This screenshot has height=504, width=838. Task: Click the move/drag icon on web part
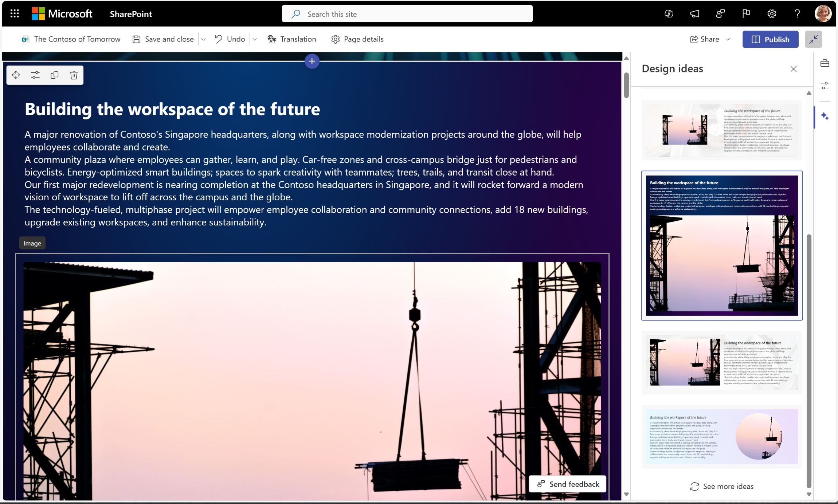(x=16, y=75)
